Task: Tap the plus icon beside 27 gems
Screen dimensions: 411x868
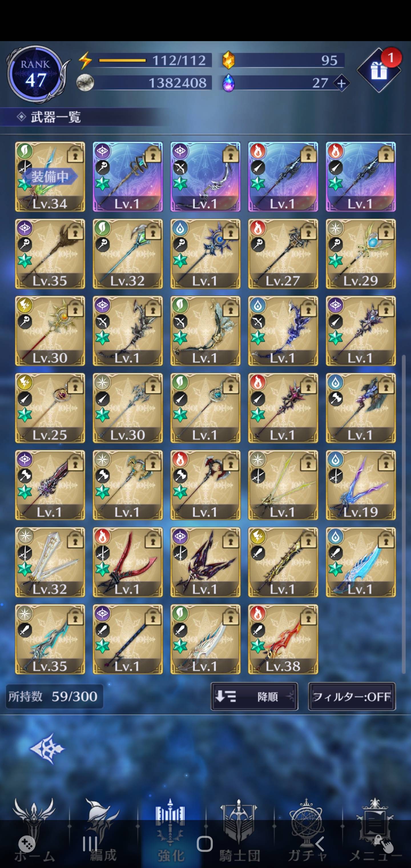Action: tap(342, 83)
